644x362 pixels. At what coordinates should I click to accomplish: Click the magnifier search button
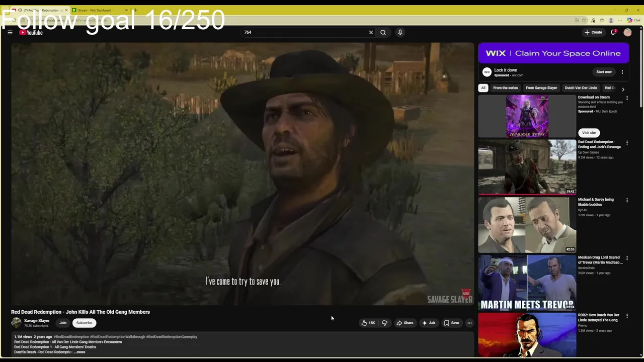[x=383, y=32]
